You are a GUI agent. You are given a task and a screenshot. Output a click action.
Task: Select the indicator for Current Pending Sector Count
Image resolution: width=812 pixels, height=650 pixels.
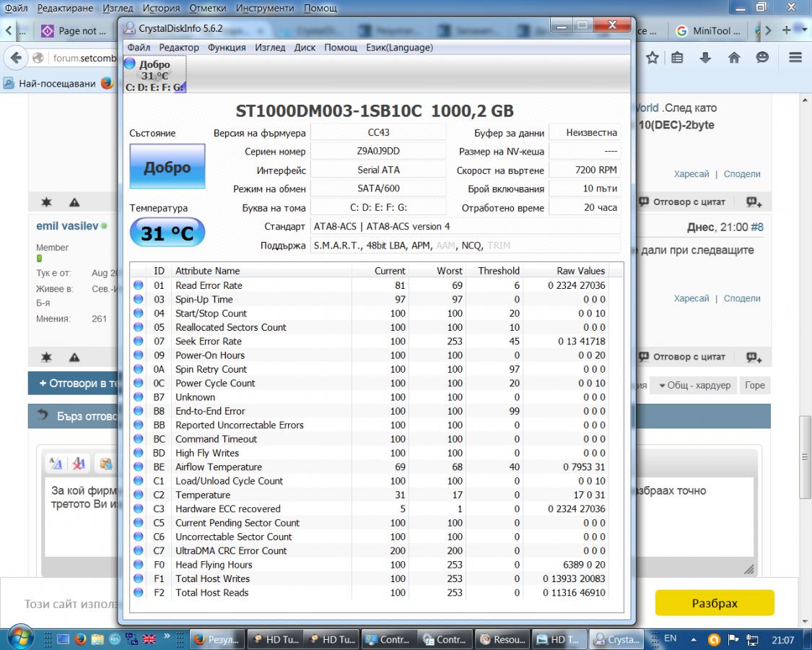(139, 522)
